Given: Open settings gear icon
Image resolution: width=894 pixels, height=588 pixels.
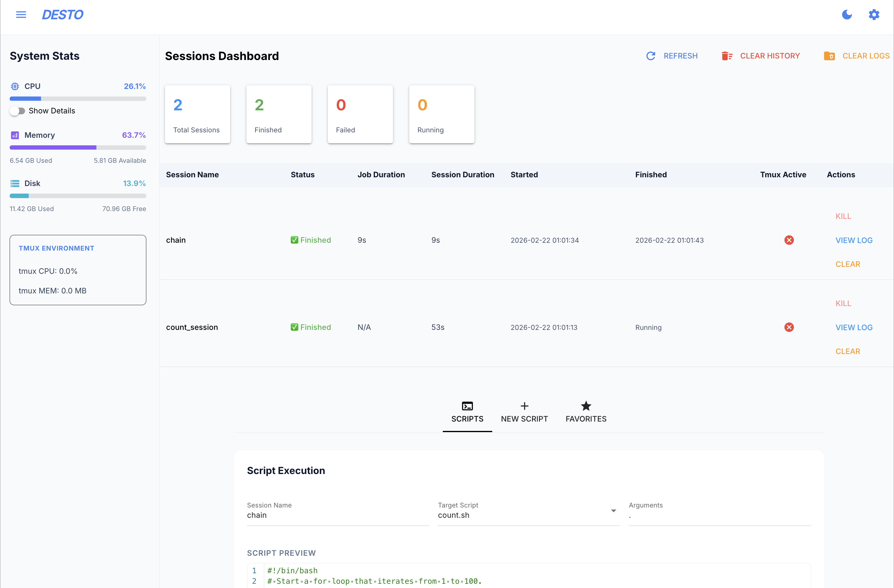Looking at the screenshot, I should point(874,15).
